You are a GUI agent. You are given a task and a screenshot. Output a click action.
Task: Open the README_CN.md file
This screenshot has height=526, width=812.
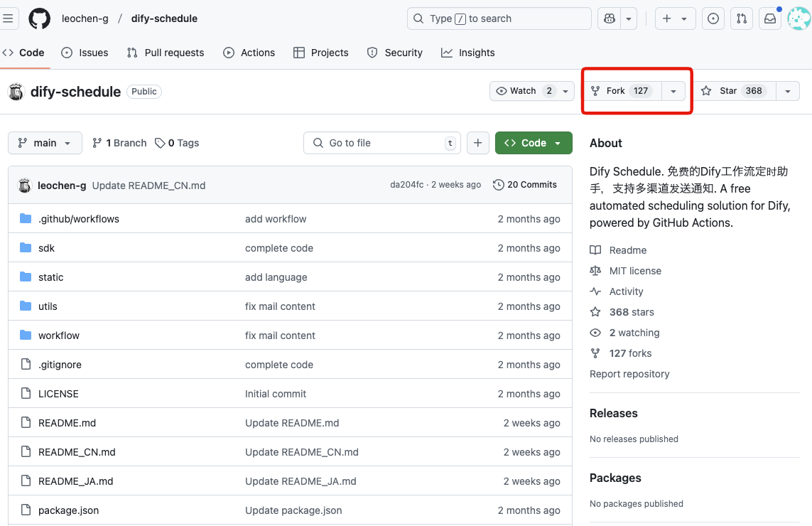pyautogui.click(x=77, y=452)
